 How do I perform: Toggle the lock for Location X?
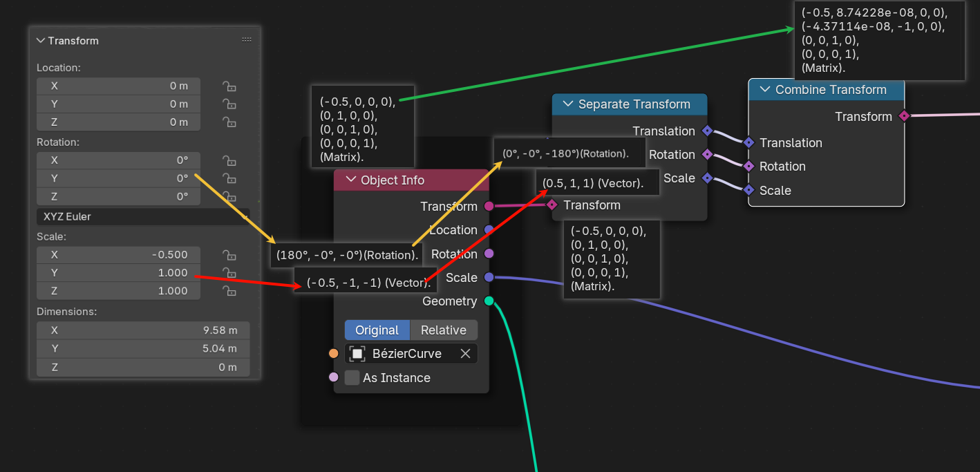(229, 86)
